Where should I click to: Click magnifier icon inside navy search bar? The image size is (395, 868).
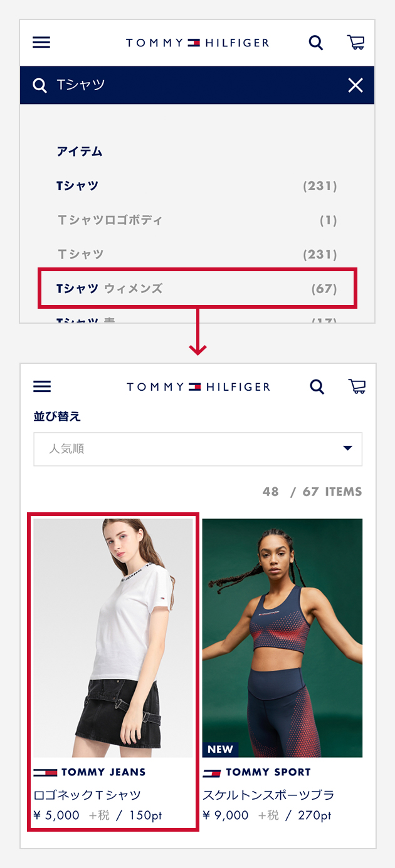click(x=39, y=86)
